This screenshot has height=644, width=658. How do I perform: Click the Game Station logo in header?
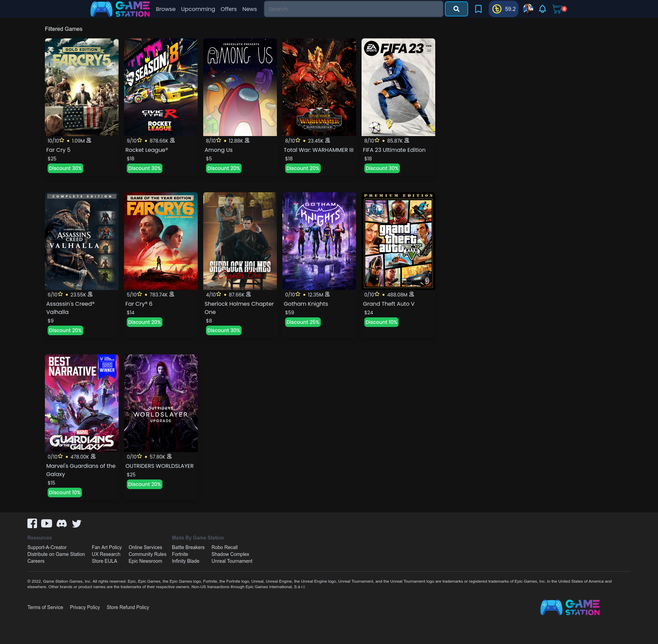coord(120,9)
